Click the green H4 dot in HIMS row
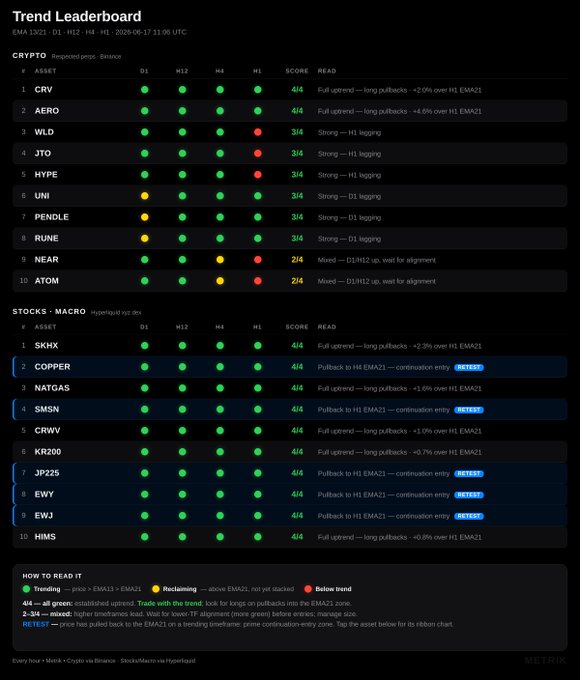This screenshot has width=580, height=680. (220, 537)
